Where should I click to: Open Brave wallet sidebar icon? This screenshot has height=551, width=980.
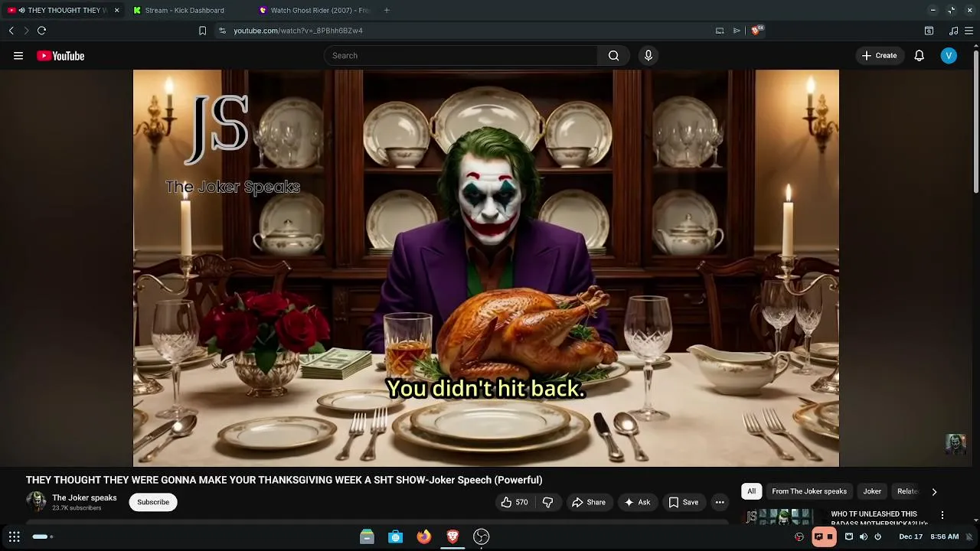point(929,31)
